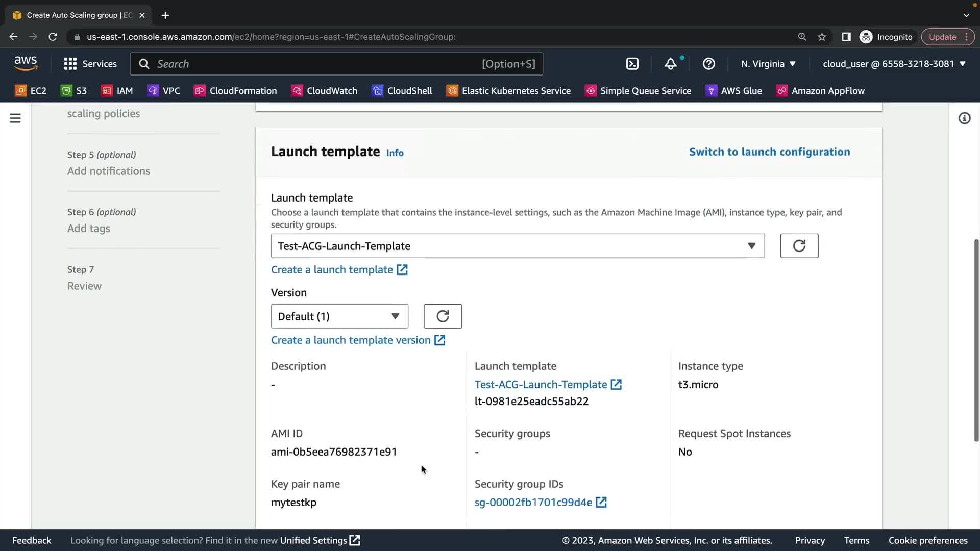Open the notifications bell
This screenshot has width=980, height=551.
tap(670, 64)
